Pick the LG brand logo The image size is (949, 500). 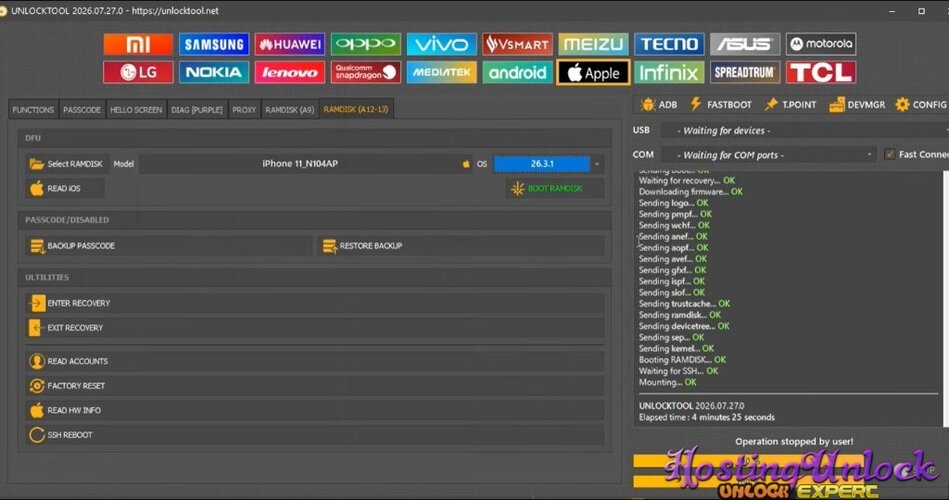click(138, 73)
